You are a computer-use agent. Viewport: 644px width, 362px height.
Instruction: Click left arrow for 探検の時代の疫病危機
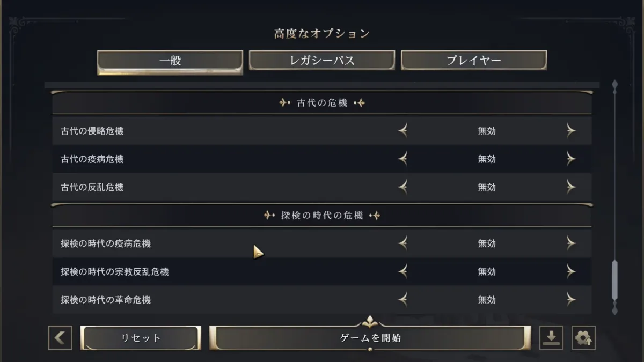coord(403,243)
